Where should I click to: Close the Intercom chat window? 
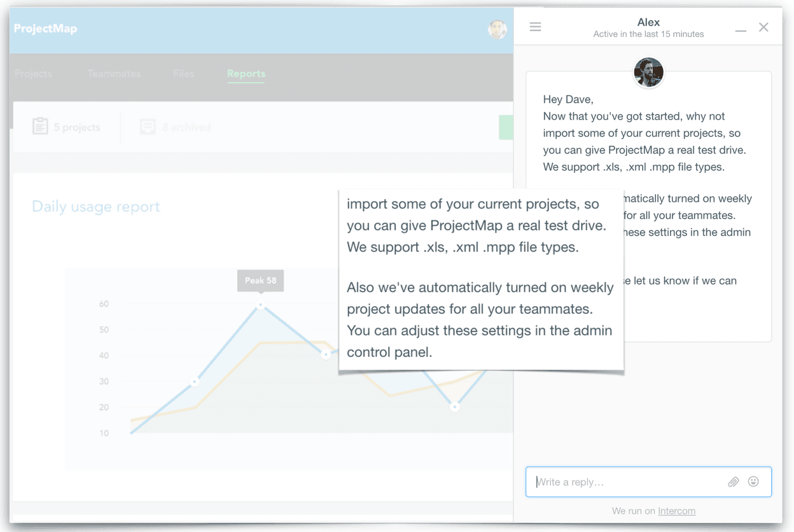(763, 27)
